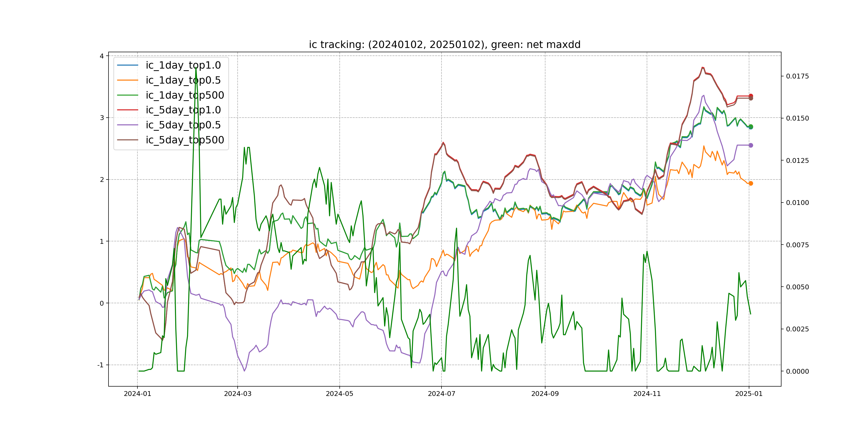
Task: Click the ic_5day_top1.0 legend label
Action: pos(183,110)
